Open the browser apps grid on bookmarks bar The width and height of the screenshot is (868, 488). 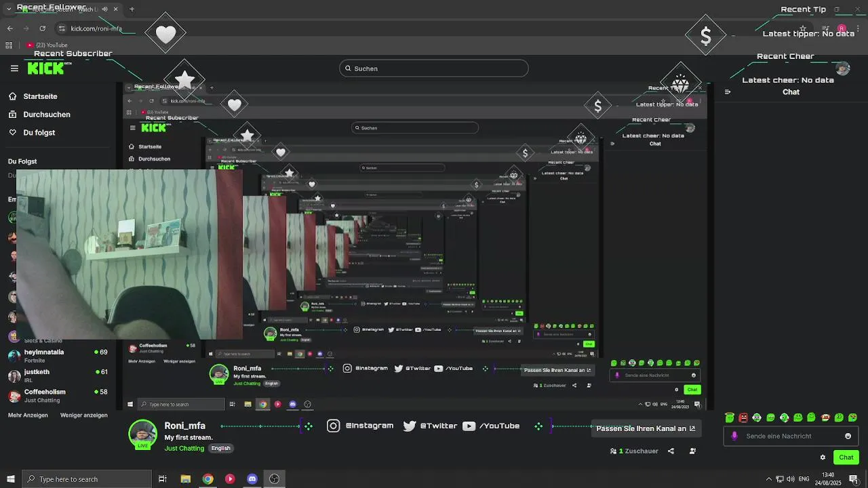pyautogui.click(x=9, y=45)
